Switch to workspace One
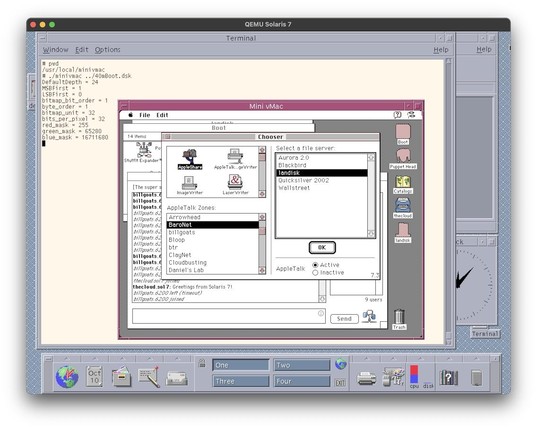Image resolution: width=537 pixels, height=429 pixels. point(240,365)
